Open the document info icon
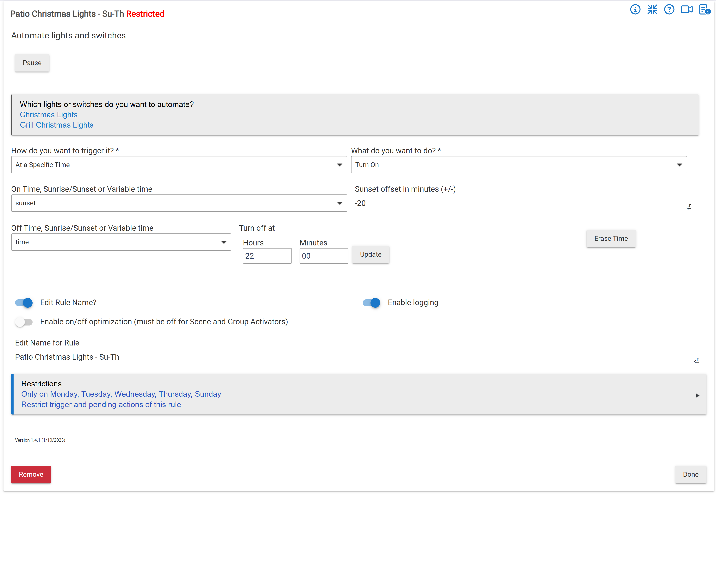 tap(705, 9)
